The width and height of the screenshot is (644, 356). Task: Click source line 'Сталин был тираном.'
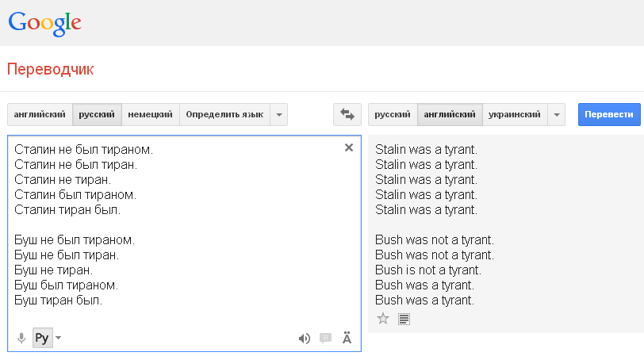pyautogui.click(x=75, y=194)
